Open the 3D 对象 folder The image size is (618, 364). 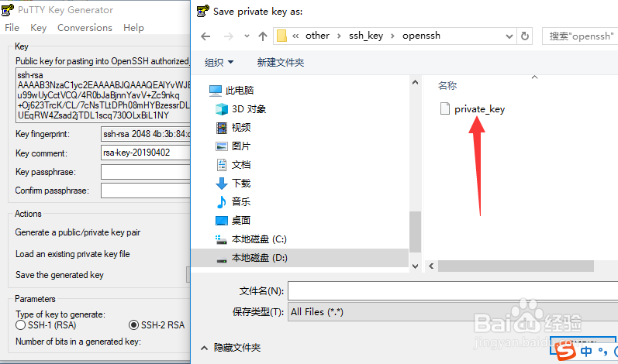241,109
